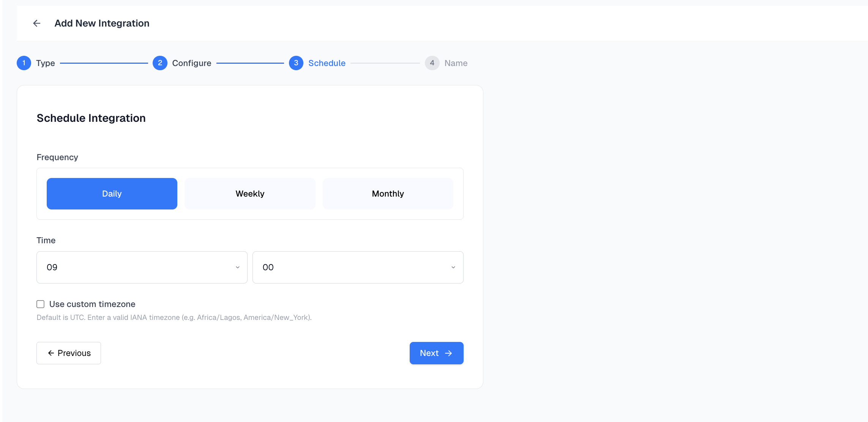Enable the Use custom timezone checkbox
This screenshot has height=422, width=868.
(x=40, y=304)
